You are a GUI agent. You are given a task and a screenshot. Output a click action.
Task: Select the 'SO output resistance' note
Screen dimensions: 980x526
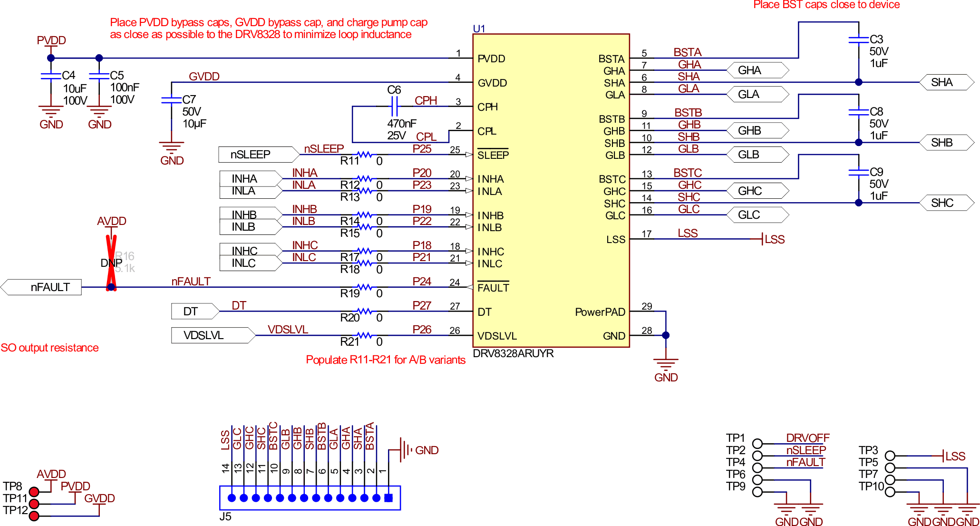[x=49, y=348]
